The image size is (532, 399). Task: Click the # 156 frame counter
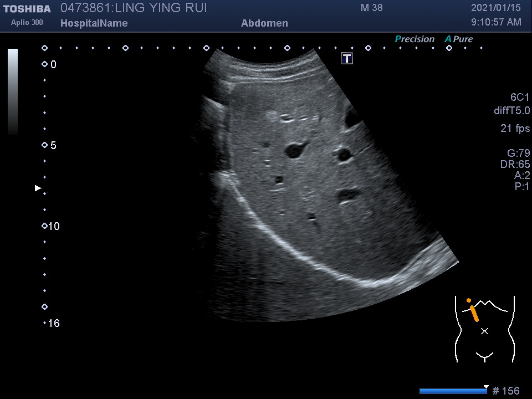505,391
